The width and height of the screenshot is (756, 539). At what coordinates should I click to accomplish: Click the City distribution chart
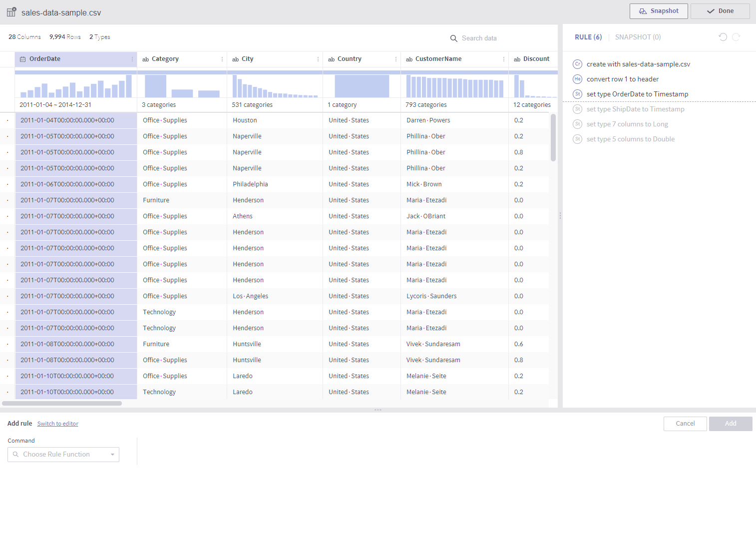(275, 86)
